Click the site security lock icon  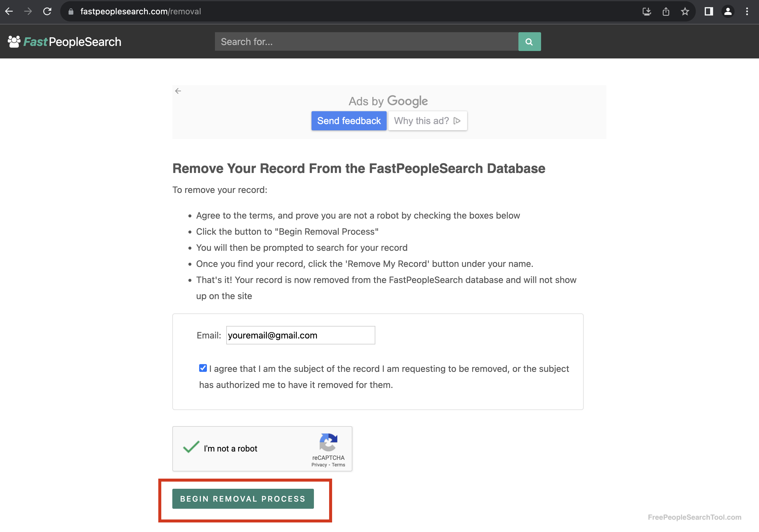(71, 11)
